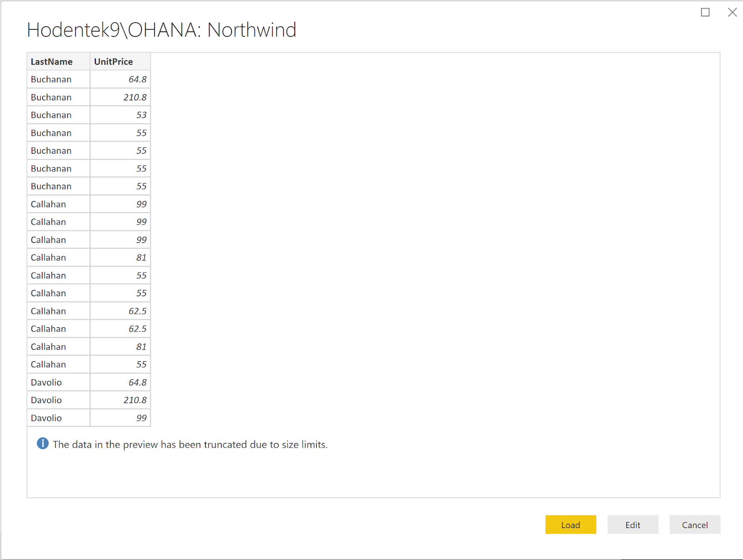The image size is (743, 560).
Task: Select the last Davolio row showing 99
Action: coord(46,417)
